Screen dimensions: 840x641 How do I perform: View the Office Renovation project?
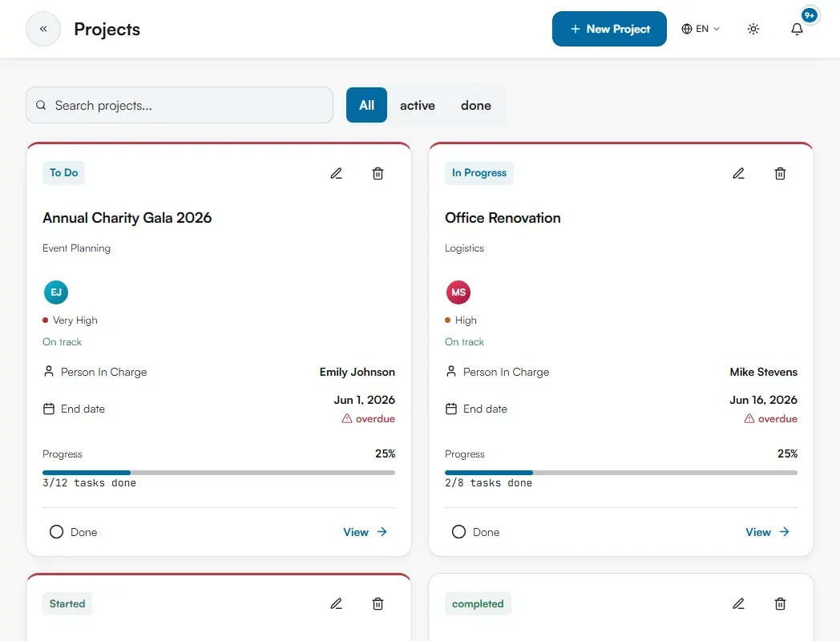(768, 532)
